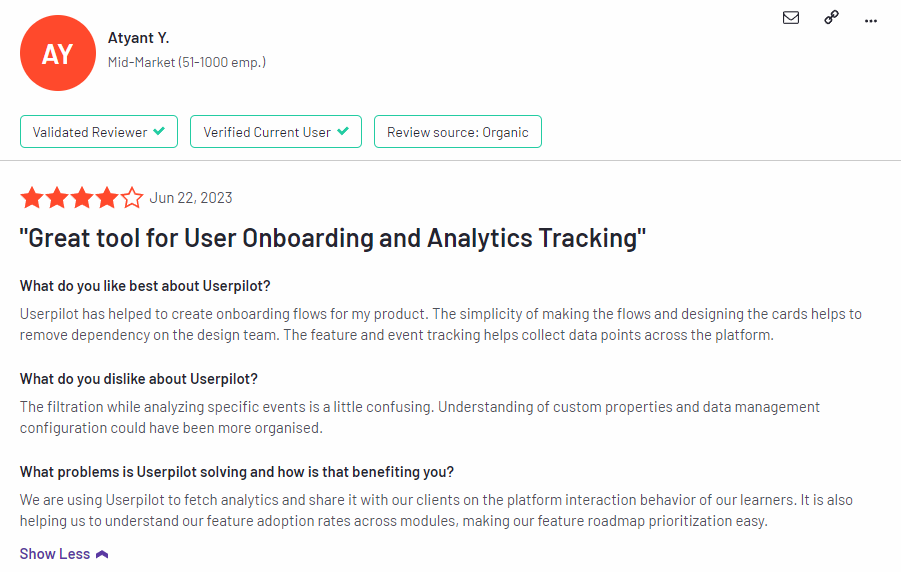The width and height of the screenshot is (901, 572).
Task: Click the upward chevron beside Show Less
Action: click(102, 554)
